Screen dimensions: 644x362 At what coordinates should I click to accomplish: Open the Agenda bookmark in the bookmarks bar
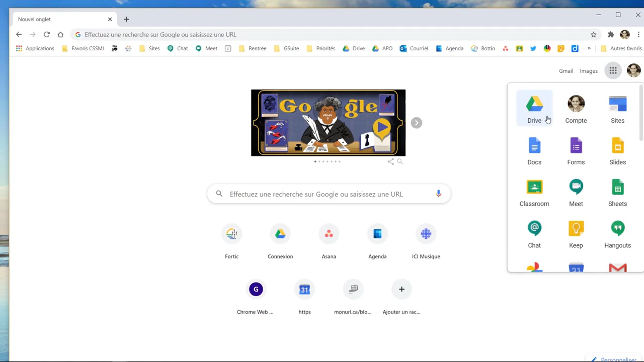coord(450,49)
